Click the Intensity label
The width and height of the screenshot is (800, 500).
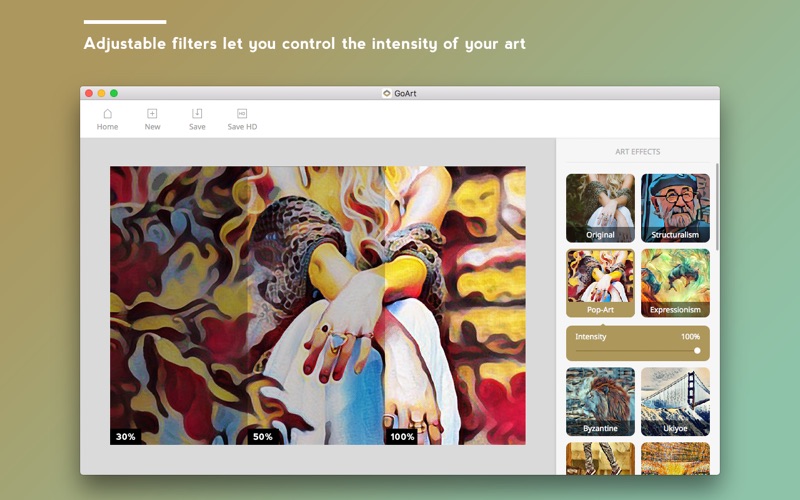[591, 337]
